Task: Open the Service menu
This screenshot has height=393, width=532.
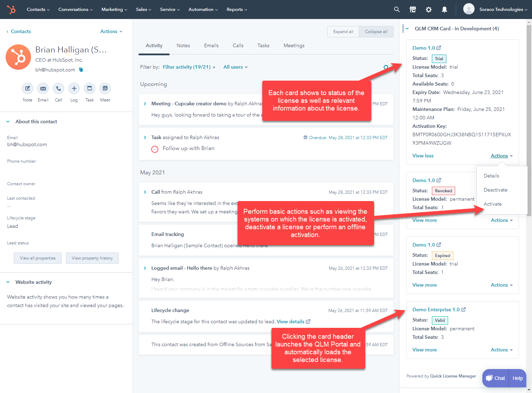Action: [x=170, y=10]
